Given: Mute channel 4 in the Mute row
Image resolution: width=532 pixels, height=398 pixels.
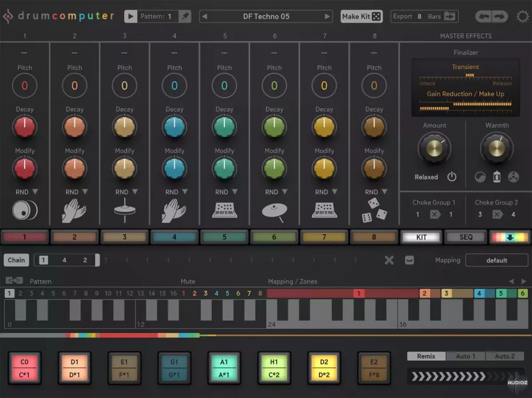Looking at the screenshot, I should coord(216,293).
